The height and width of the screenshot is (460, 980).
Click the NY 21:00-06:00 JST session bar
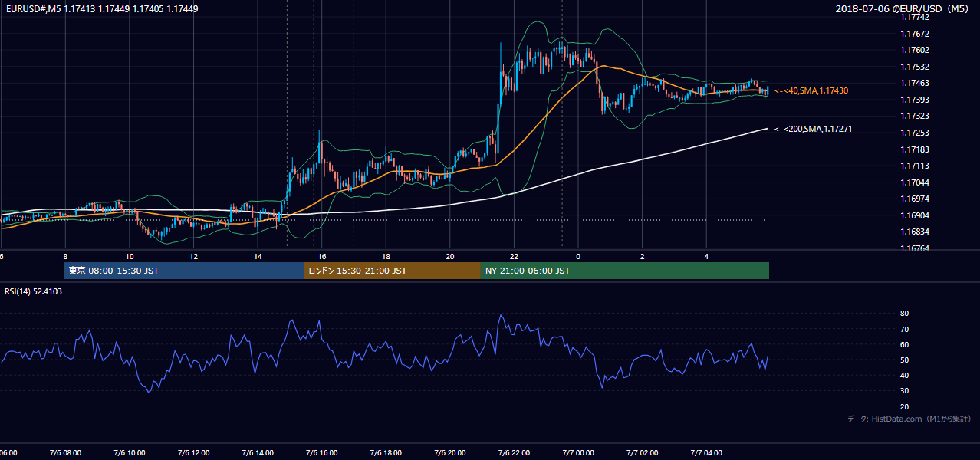[x=625, y=271]
